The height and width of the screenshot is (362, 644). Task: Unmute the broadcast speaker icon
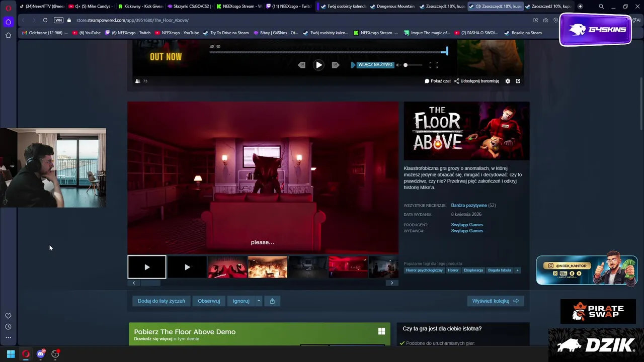[x=398, y=65]
